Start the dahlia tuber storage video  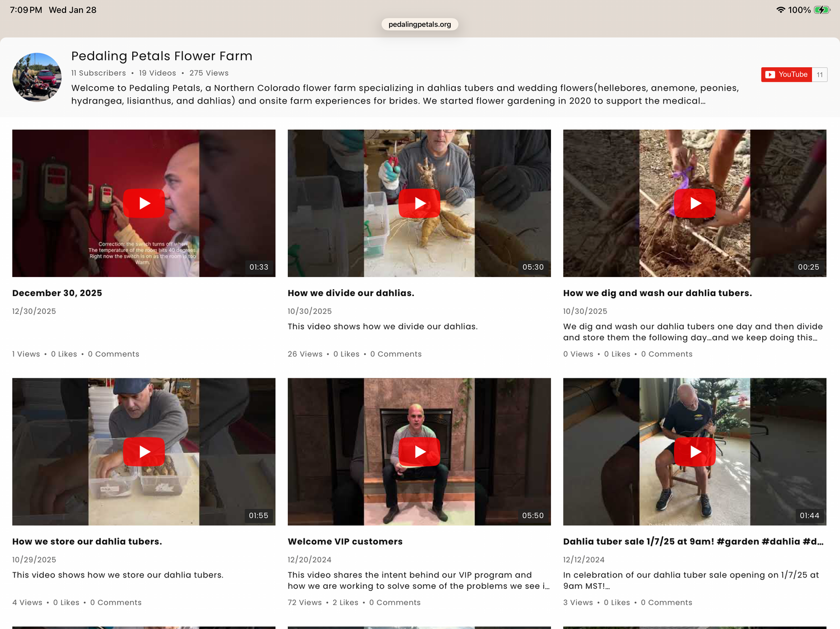[x=144, y=452]
